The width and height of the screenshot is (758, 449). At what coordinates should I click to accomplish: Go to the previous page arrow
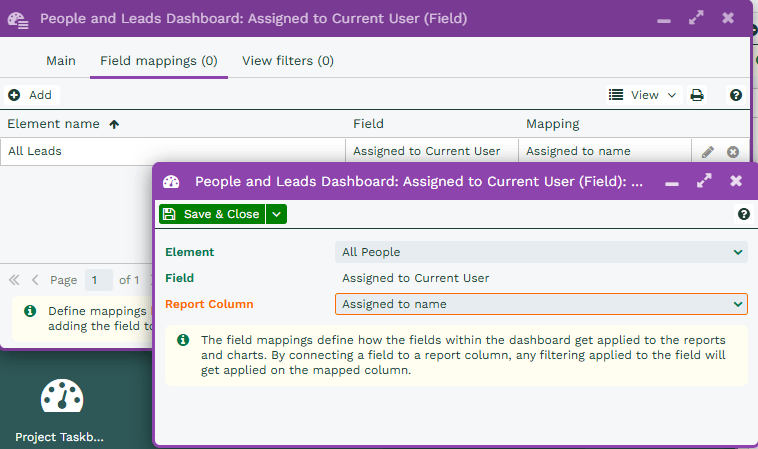(36, 280)
